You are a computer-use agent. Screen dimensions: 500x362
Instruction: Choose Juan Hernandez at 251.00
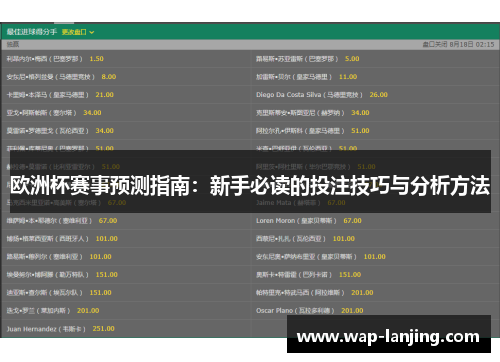pos(103,329)
